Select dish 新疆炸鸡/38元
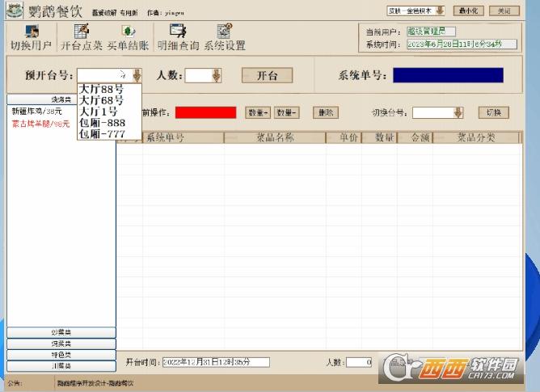Screen dimensions: 540x392 point(37,112)
